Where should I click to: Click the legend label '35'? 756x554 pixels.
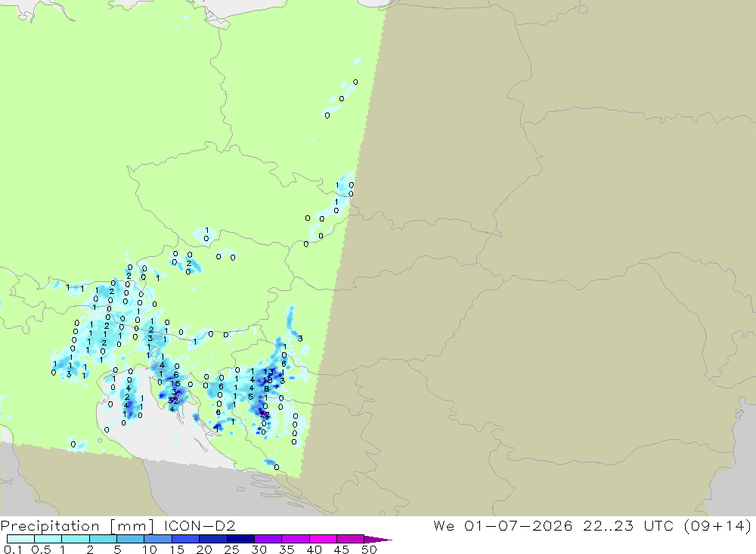(x=287, y=549)
